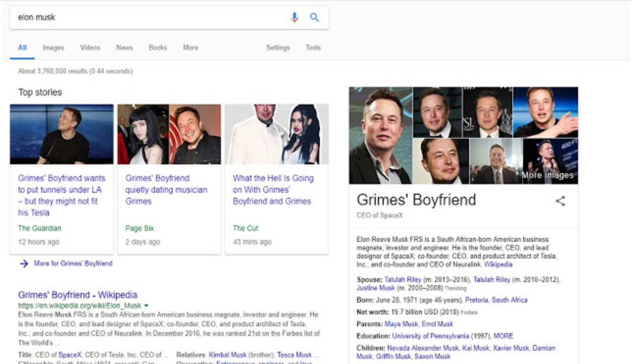Click the About 3,760,000 results text
The width and height of the screenshot is (632, 364).
75,71
